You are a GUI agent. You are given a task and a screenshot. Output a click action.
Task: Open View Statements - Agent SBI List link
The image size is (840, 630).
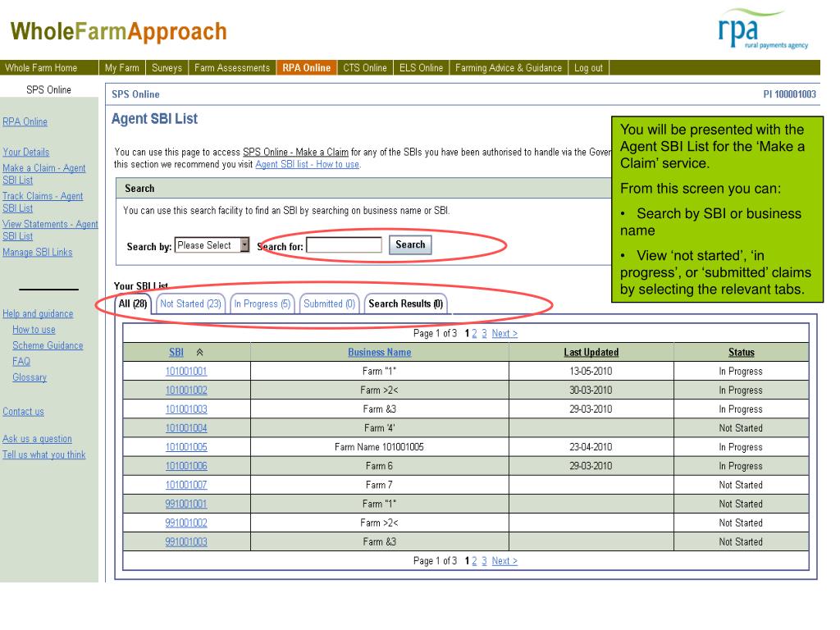[x=50, y=230]
